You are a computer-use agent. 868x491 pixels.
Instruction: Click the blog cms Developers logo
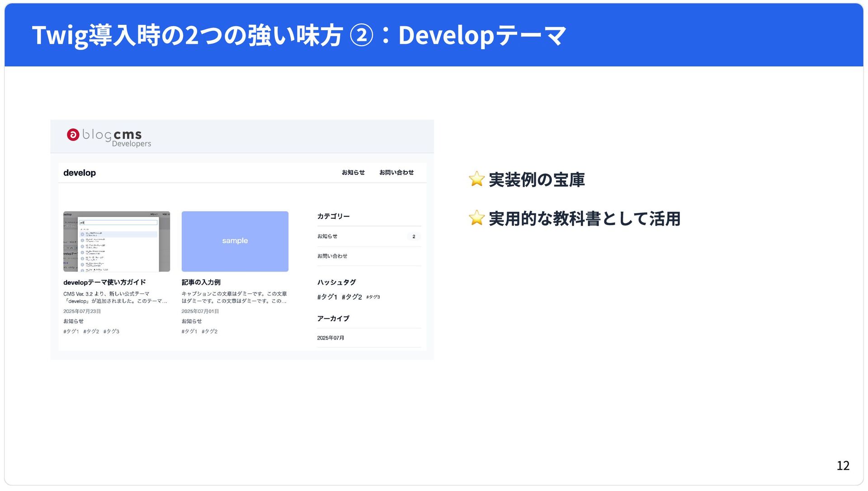(x=108, y=137)
